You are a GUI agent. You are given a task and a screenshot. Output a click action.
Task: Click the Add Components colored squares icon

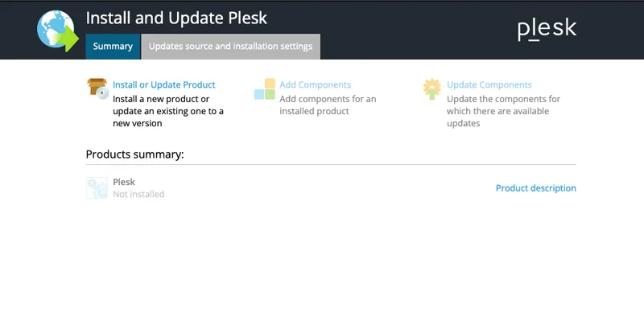click(x=265, y=89)
